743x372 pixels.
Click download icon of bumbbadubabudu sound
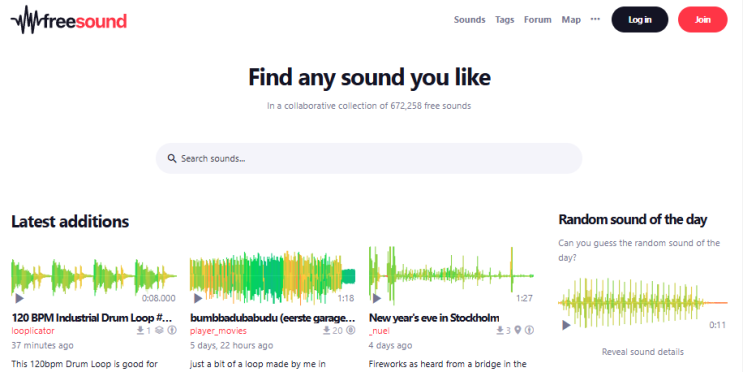click(326, 330)
